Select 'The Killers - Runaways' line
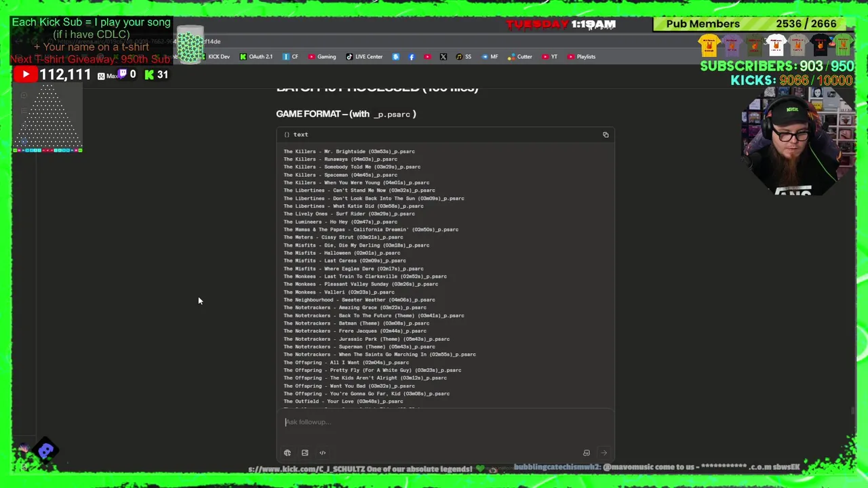Image resolution: width=868 pixels, height=488 pixels. 340,159
